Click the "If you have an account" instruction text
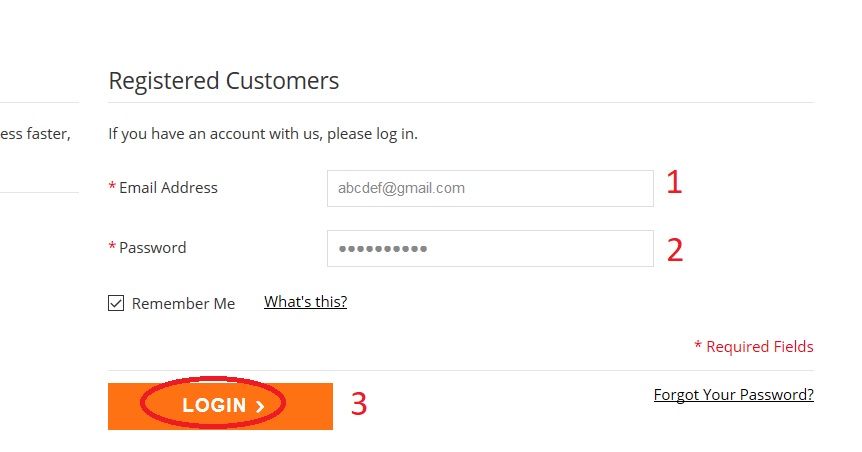This screenshot has height=452, width=862. 263,133
